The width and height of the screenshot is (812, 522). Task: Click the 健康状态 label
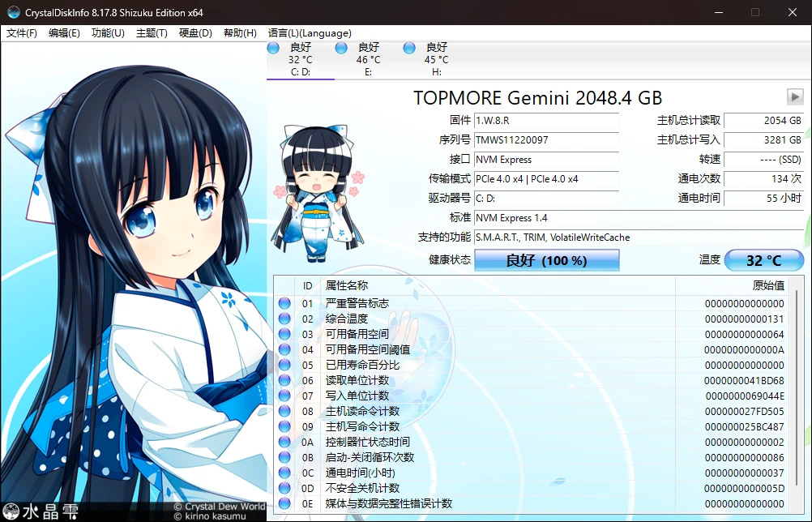pyautogui.click(x=450, y=259)
